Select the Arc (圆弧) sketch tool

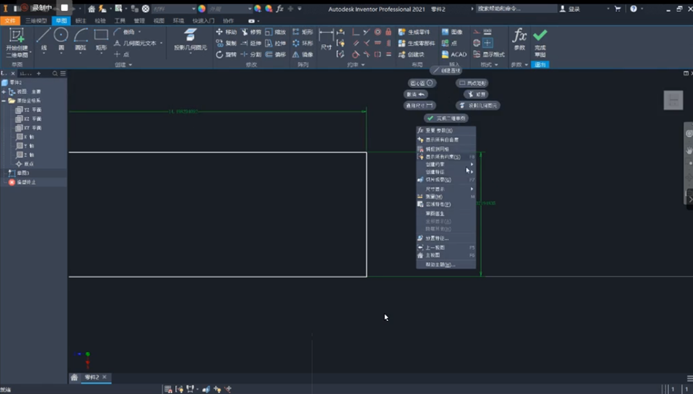point(80,40)
